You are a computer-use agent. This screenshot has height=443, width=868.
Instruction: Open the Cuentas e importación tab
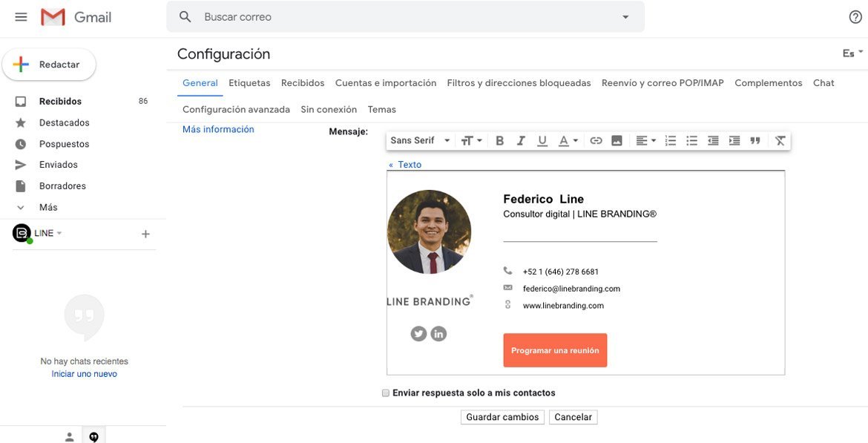click(x=386, y=83)
